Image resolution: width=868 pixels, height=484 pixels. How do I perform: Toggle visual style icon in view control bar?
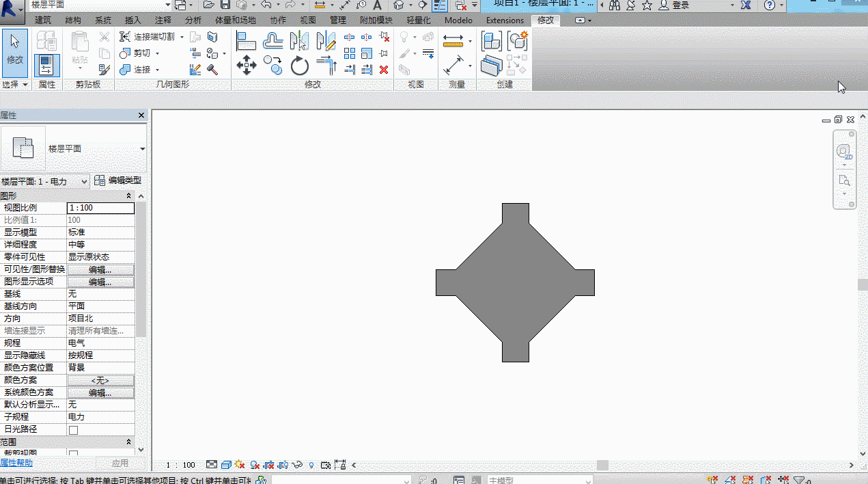(x=226, y=465)
